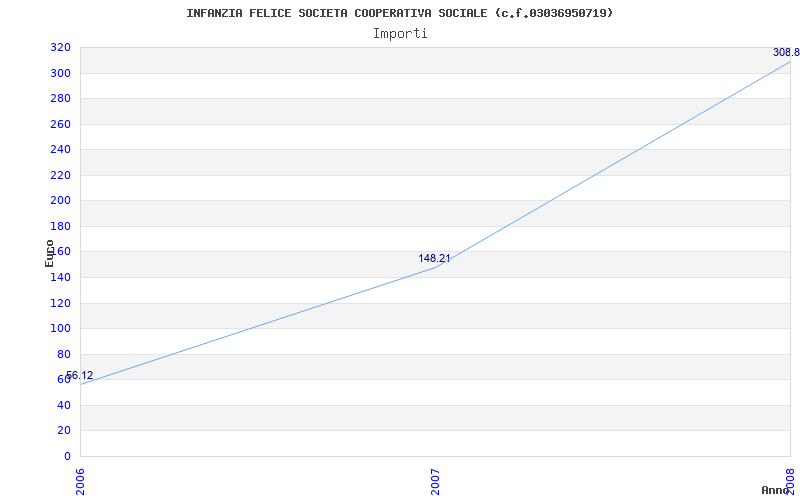Viewport: 800px width, 500px height.
Task: Click the y-axis value 320
Action: tap(60, 47)
